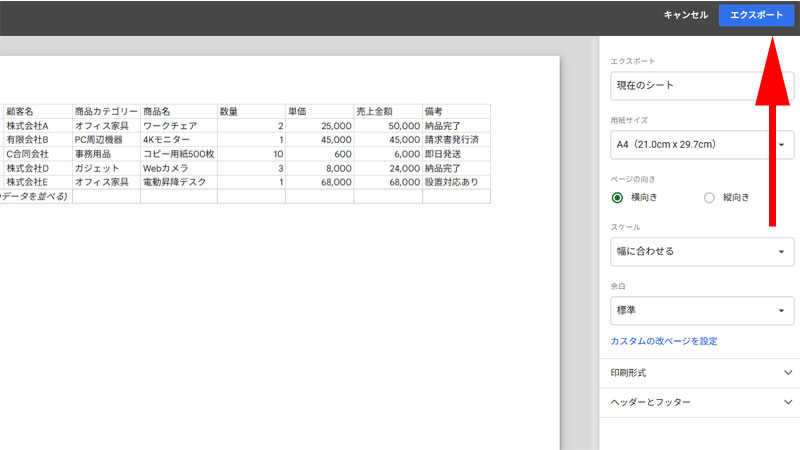Click the 株式会社E cell
This screenshot has width=800, height=450.
coord(38,182)
